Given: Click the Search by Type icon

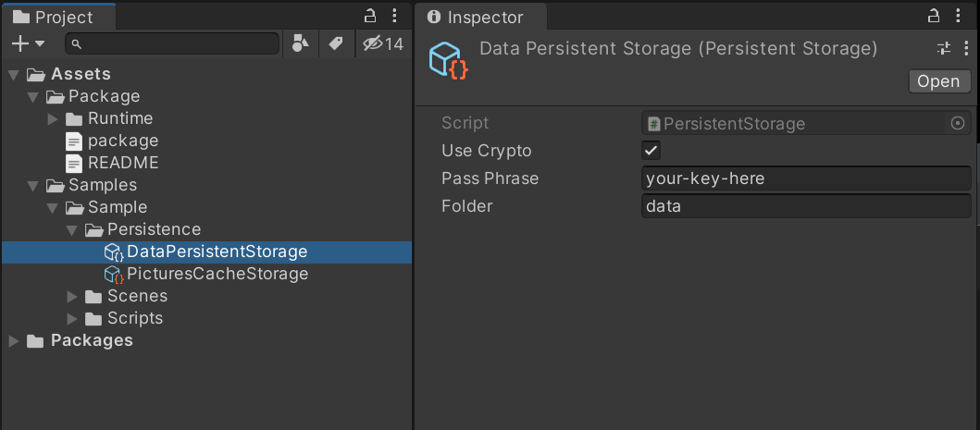Looking at the screenshot, I should (300, 43).
